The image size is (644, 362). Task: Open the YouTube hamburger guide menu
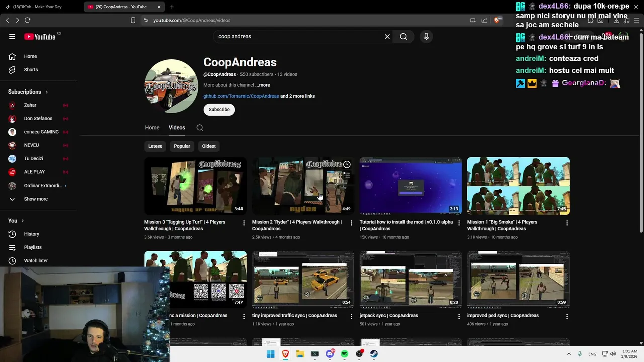(12, 36)
